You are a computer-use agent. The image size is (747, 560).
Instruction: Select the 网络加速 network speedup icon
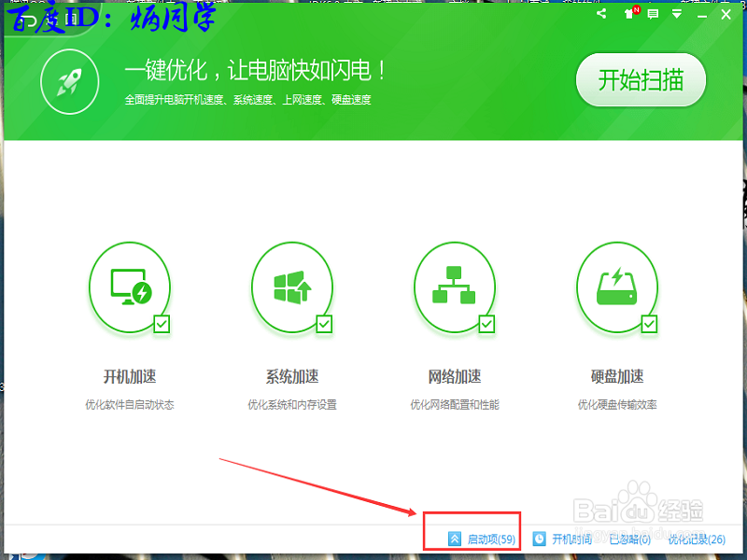click(455, 287)
